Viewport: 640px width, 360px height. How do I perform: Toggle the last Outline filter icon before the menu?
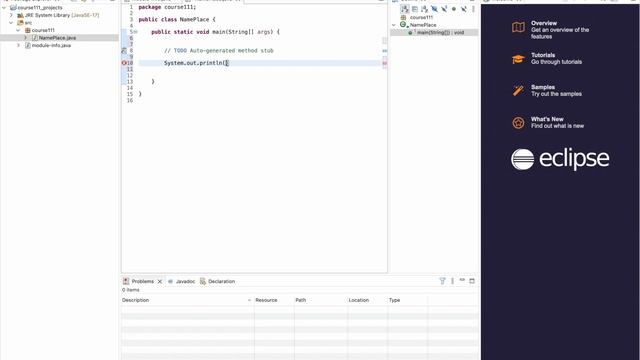(x=464, y=9)
